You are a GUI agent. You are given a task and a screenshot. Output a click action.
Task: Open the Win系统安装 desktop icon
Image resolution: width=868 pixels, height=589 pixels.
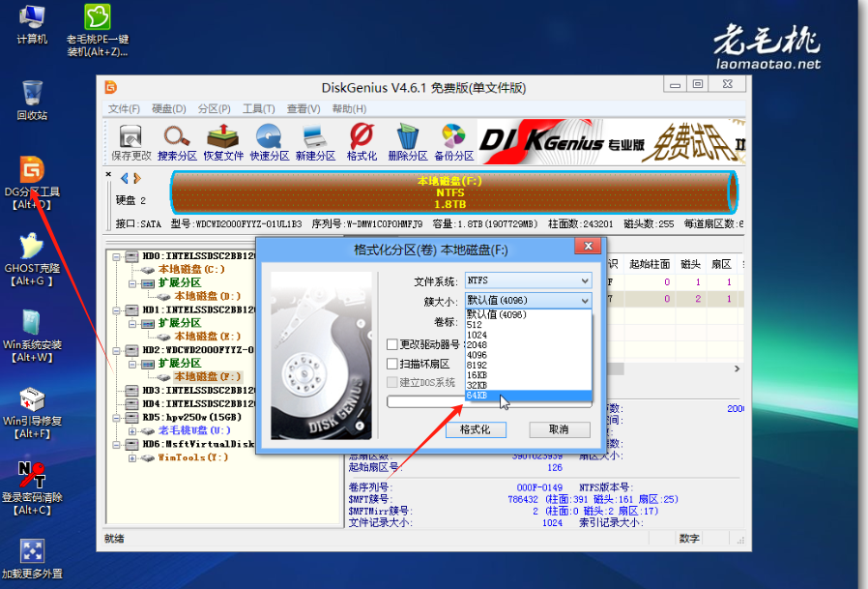(x=32, y=336)
